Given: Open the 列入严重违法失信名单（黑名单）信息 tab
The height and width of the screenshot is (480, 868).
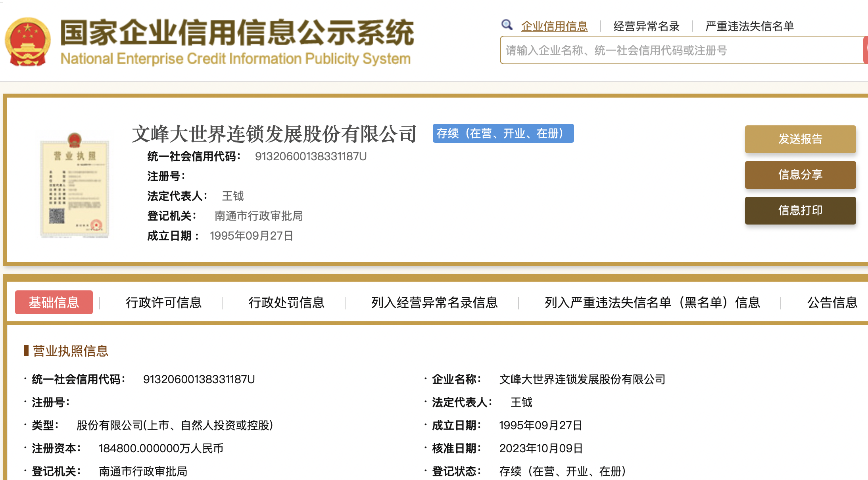Looking at the screenshot, I should coord(652,303).
